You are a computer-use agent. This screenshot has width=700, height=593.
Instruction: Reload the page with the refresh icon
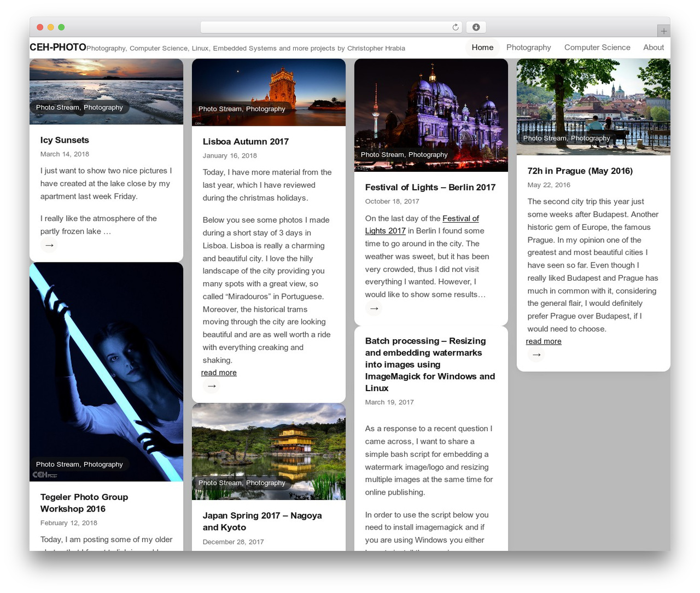click(x=455, y=27)
